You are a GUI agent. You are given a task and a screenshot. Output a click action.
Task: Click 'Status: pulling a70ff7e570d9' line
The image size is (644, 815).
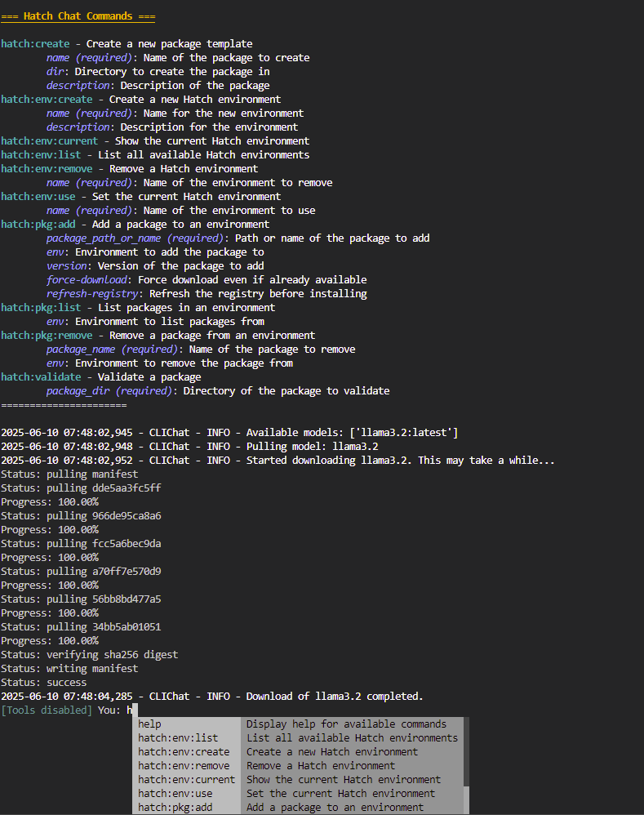point(81,571)
